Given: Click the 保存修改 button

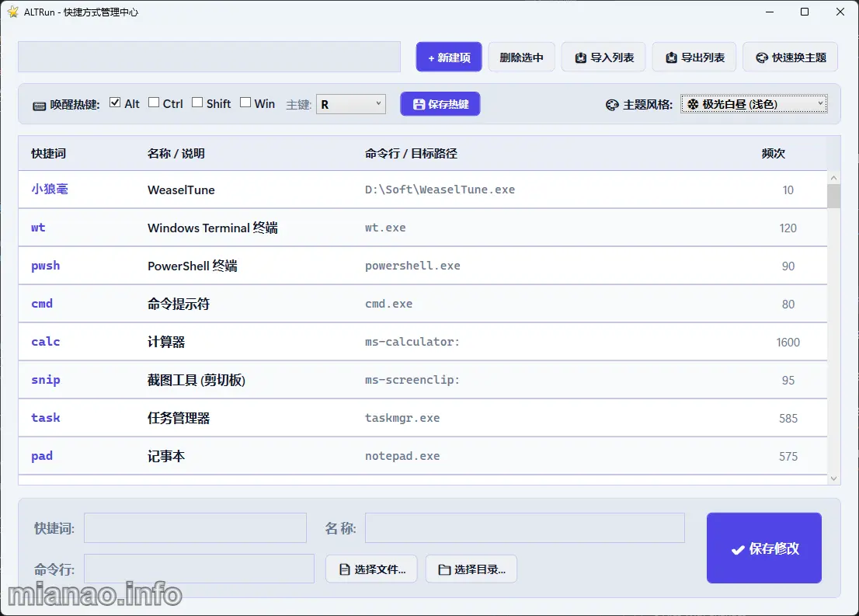Looking at the screenshot, I should [764, 548].
